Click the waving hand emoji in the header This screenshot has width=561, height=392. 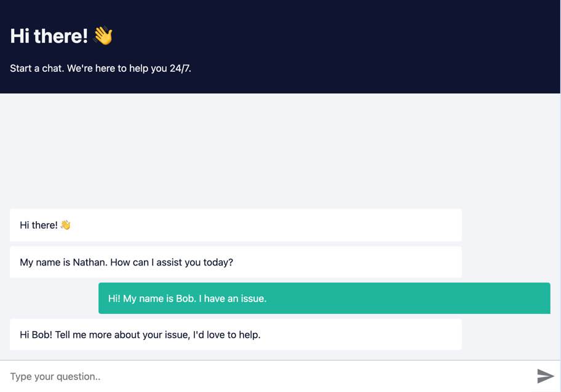tap(103, 36)
